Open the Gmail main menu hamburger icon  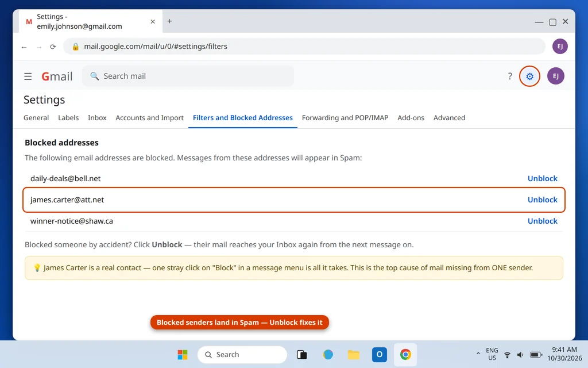(28, 76)
